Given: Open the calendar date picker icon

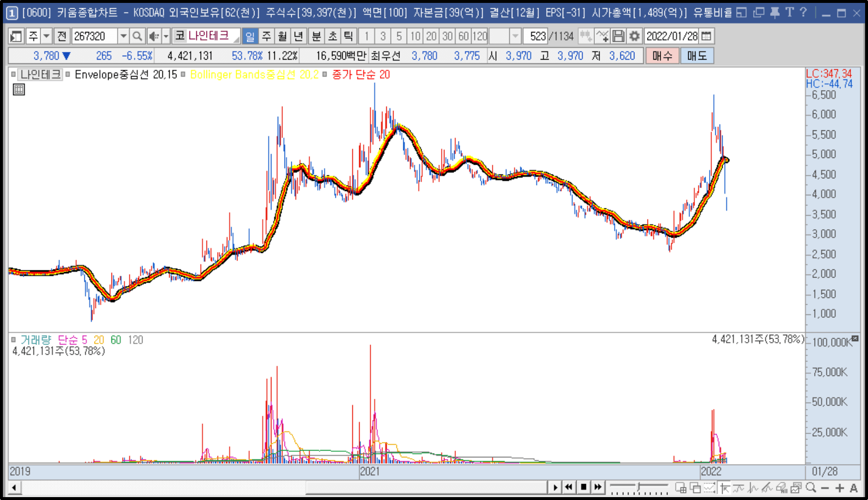Looking at the screenshot, I should [x=707, y=36].
